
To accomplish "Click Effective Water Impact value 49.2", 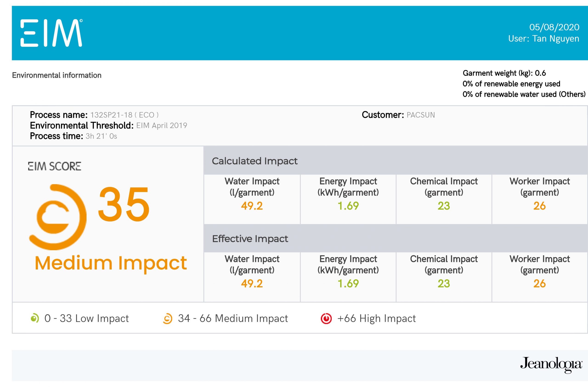I will click(252, 284).
